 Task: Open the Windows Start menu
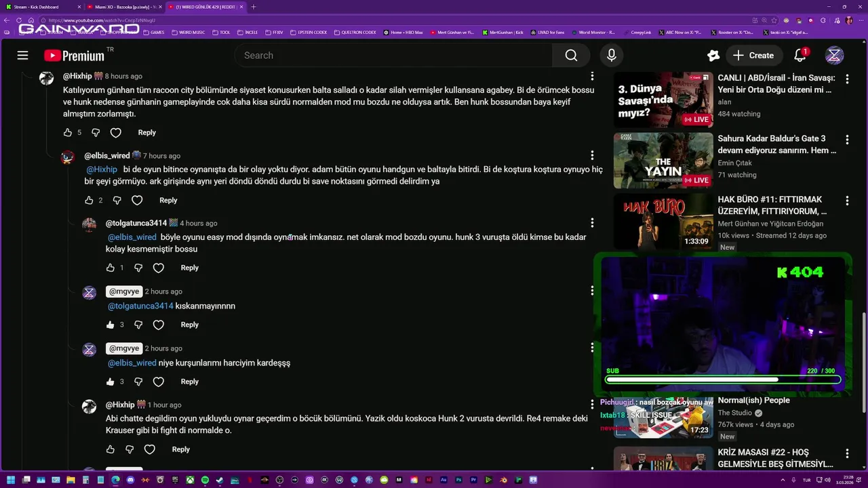11,480
